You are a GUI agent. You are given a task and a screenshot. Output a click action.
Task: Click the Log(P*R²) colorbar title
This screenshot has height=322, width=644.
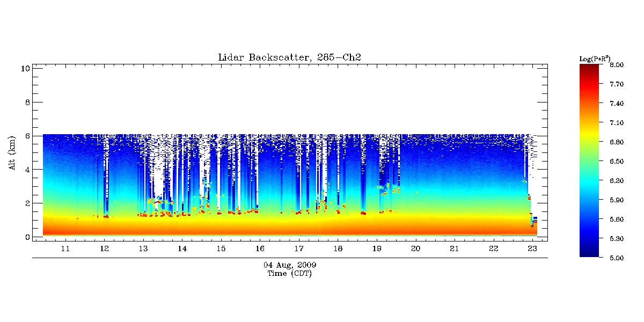point(595,58)
